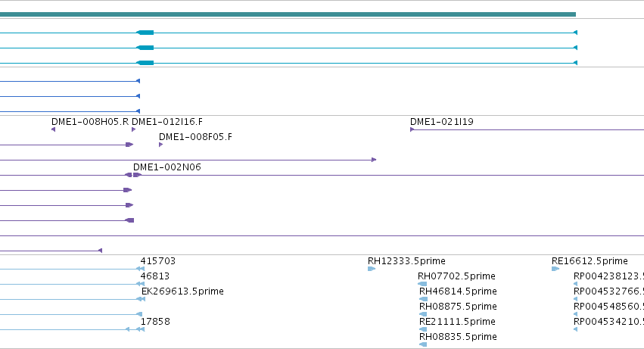Select the EK269613.5prime feature label
Screen dimensions: 644x349
pos(182,291)
